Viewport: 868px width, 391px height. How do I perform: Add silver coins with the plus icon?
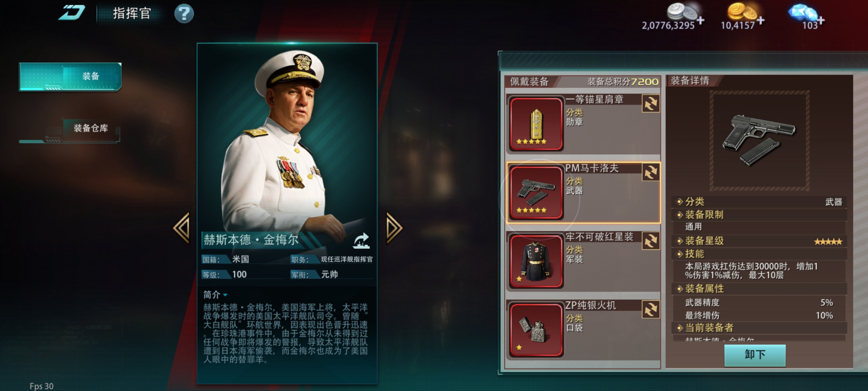tap(700, 20)
